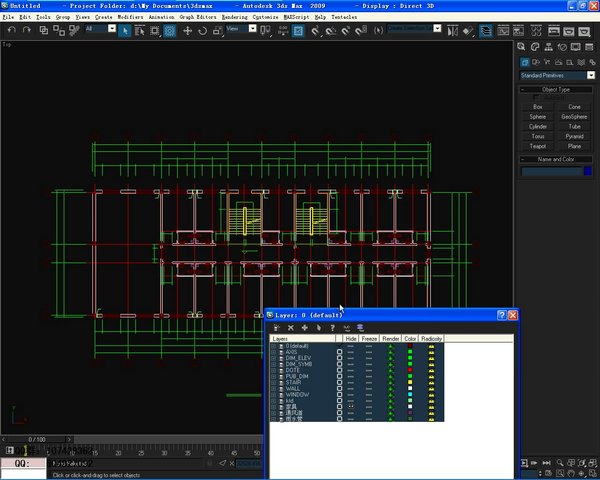
Task: Click the DOTE layer red color swatch
Action: tap(410, 370)
